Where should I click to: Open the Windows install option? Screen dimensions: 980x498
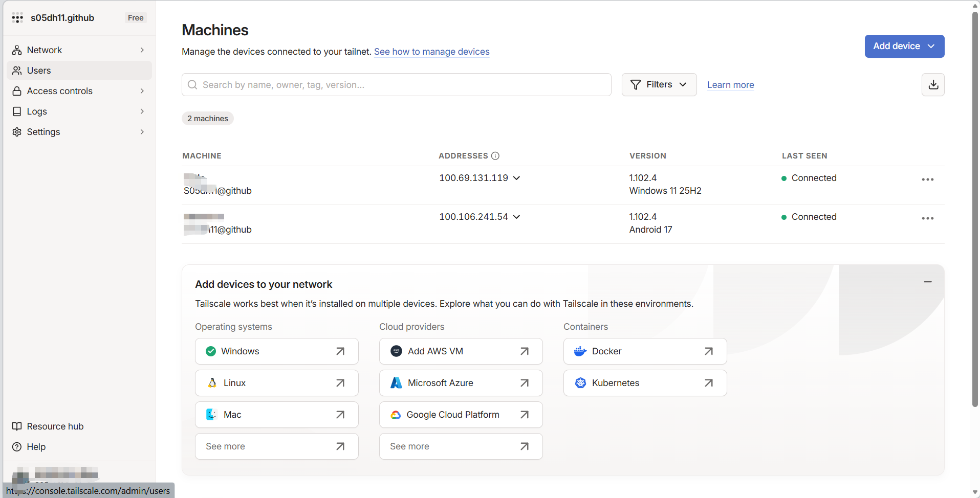point(277,351)
